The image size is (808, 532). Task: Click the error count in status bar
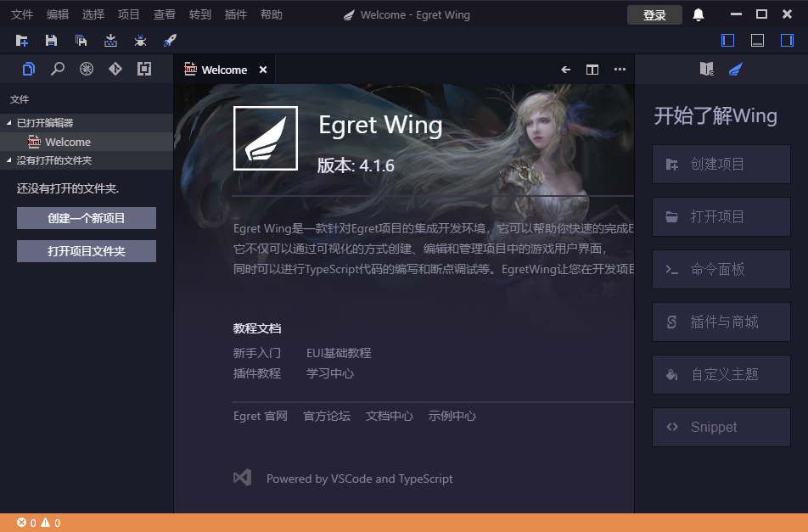click(x=26, y=523)
